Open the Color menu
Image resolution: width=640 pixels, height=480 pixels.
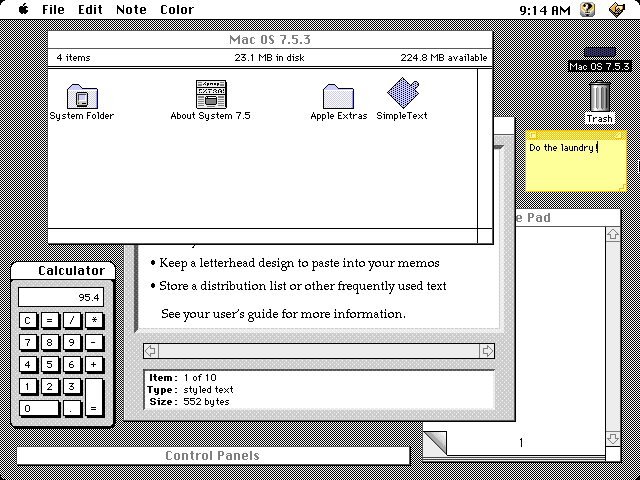(x=177, y=9)
